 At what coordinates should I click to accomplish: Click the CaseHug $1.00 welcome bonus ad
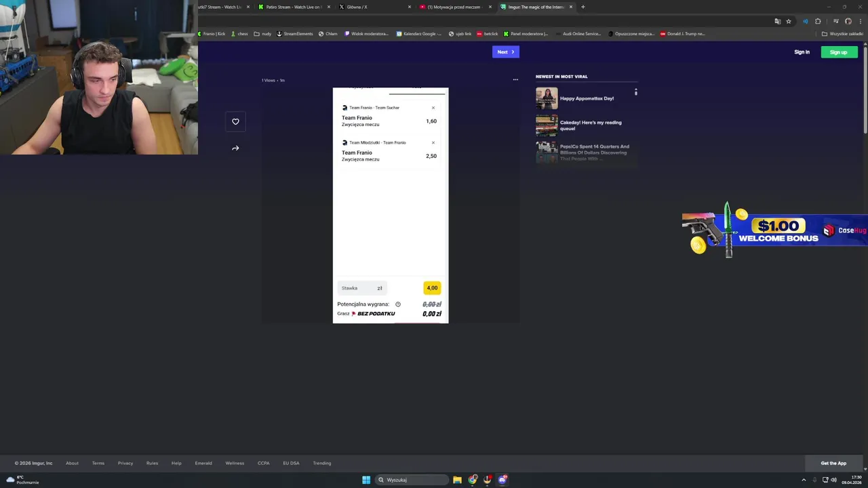click(x=774, y=230)
